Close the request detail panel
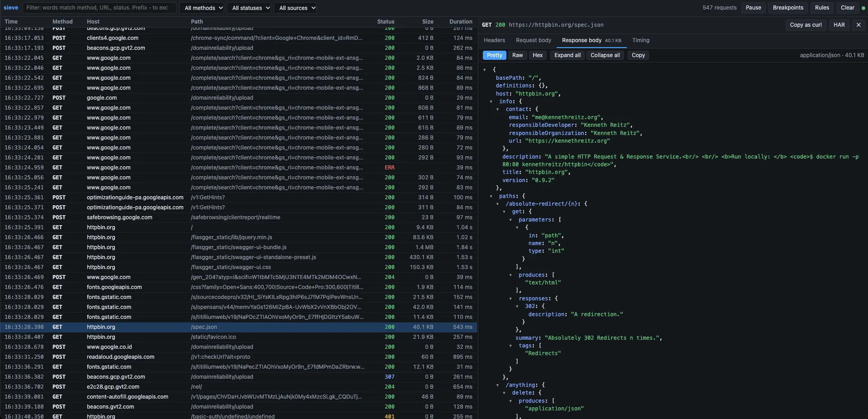Screen dimensions: 868x419 pyautogui.click(x=858, y=25)
